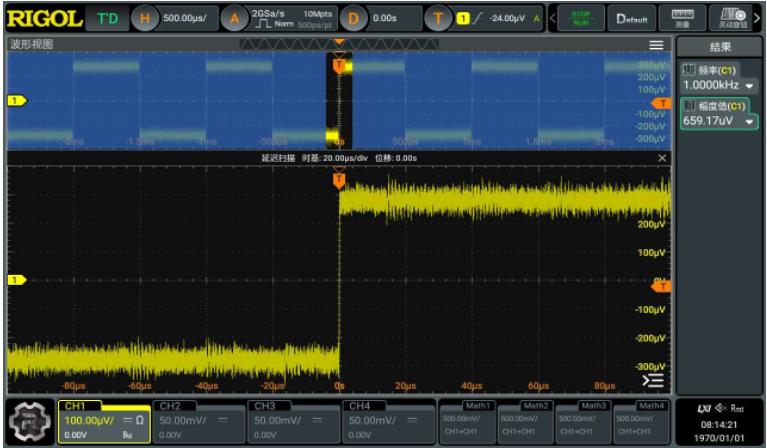Open the waveform view hamburger menu
Image resolution: width=767 pixels, height=448 pixels.
pyautogui.click(x=656, y=45)
